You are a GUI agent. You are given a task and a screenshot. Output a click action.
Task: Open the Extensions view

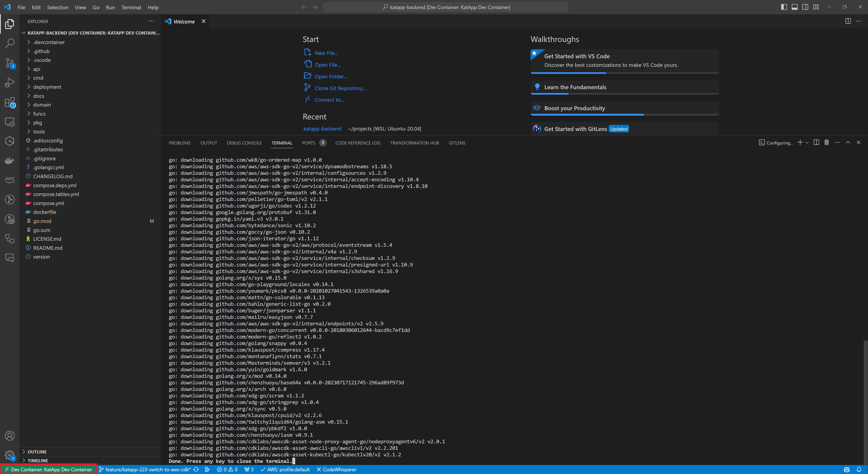9,102
